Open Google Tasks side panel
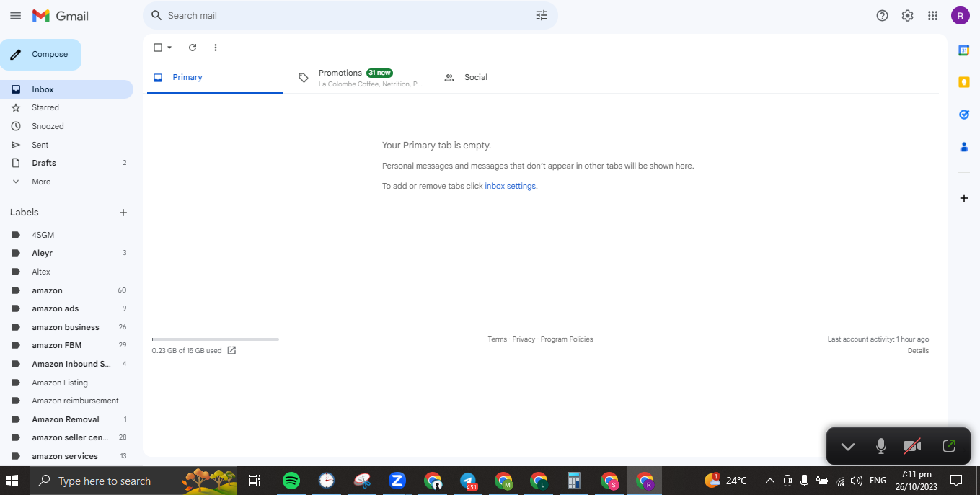This screenshot has width=980, height=495. [963, 115]
